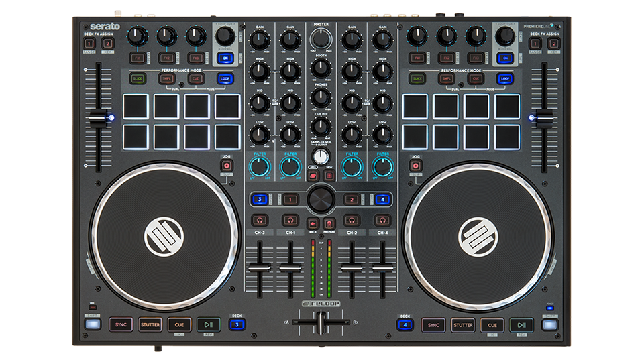Hit the CH-4 headphone cue button
This screenshot has width=644, height=362.
click(382, 221)
